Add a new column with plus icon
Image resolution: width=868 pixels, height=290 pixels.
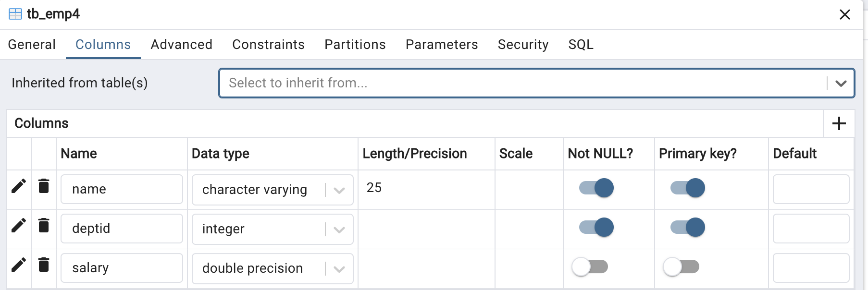[x=839, y=123]
